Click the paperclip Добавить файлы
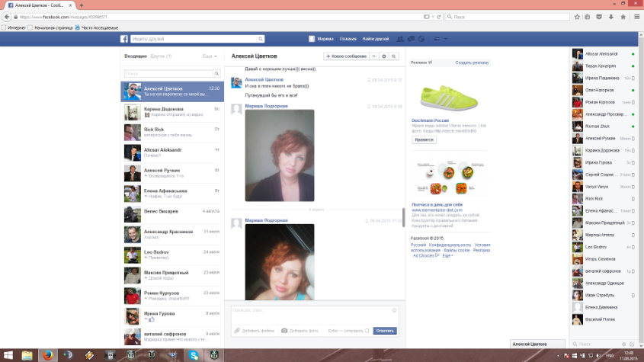644x362 pixels. coord(255,330)
